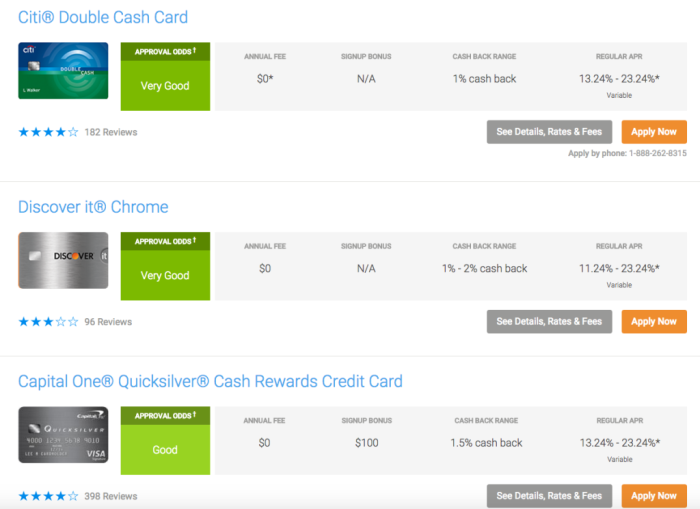Click Discover it Chrome star rating

pyautogui.click(x=48, y=322)
